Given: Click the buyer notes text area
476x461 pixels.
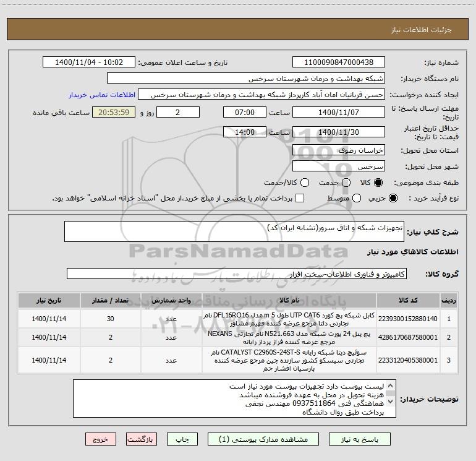Looking at the screenshot, I should click(234, 399).
